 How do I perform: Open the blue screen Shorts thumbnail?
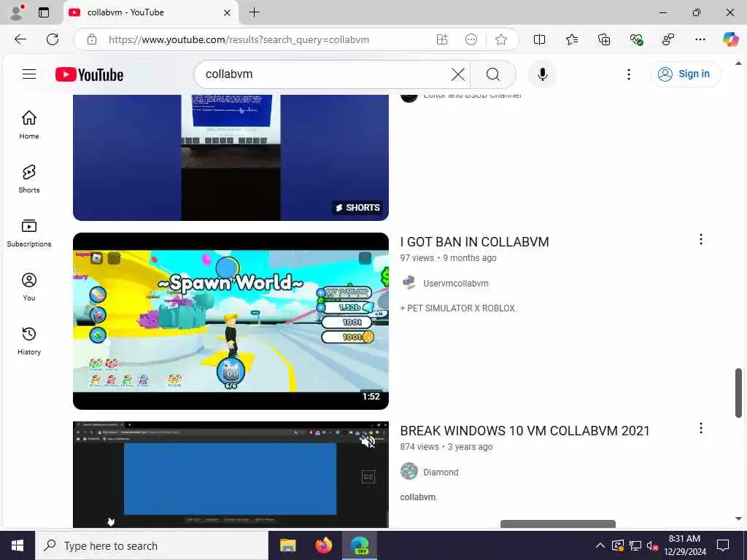point(231,157)
